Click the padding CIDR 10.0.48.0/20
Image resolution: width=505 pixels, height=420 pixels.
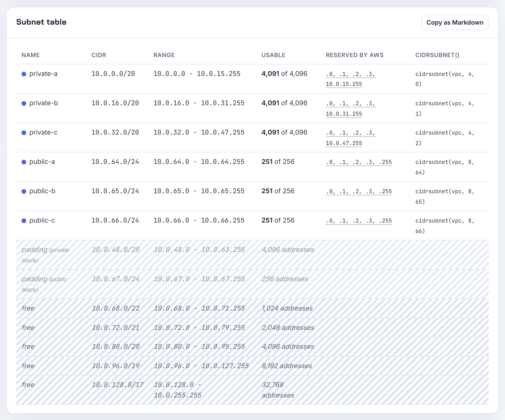[x=116, y=250]
